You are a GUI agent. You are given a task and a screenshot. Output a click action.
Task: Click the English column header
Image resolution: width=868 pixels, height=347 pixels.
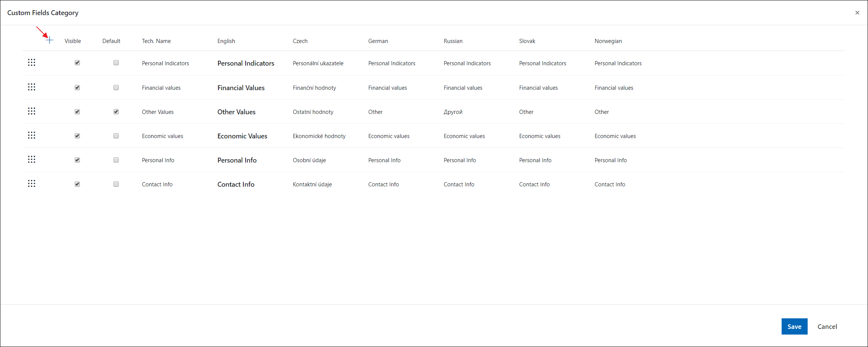[x=226, y=41]
